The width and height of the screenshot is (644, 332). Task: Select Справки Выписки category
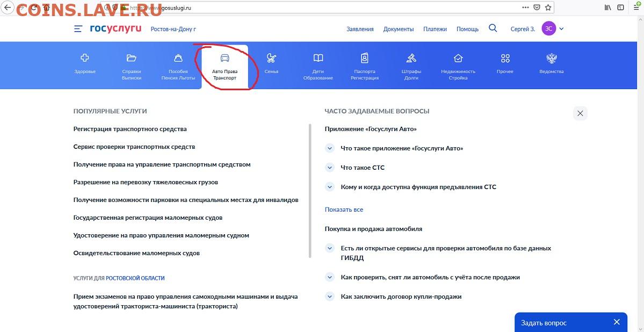132,67
